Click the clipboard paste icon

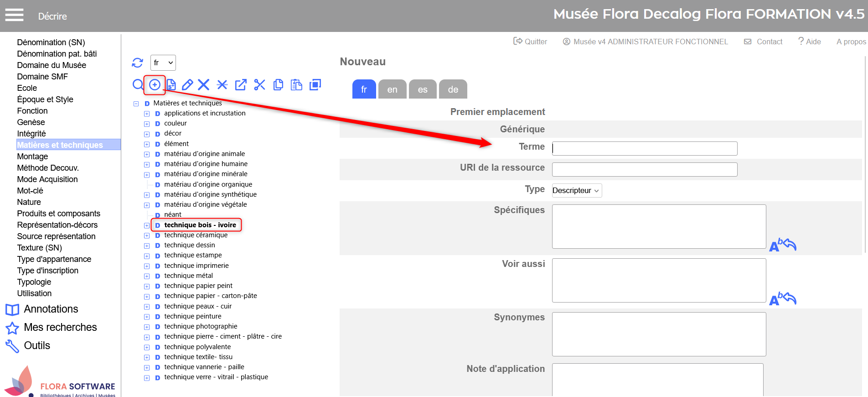[296, 84]
